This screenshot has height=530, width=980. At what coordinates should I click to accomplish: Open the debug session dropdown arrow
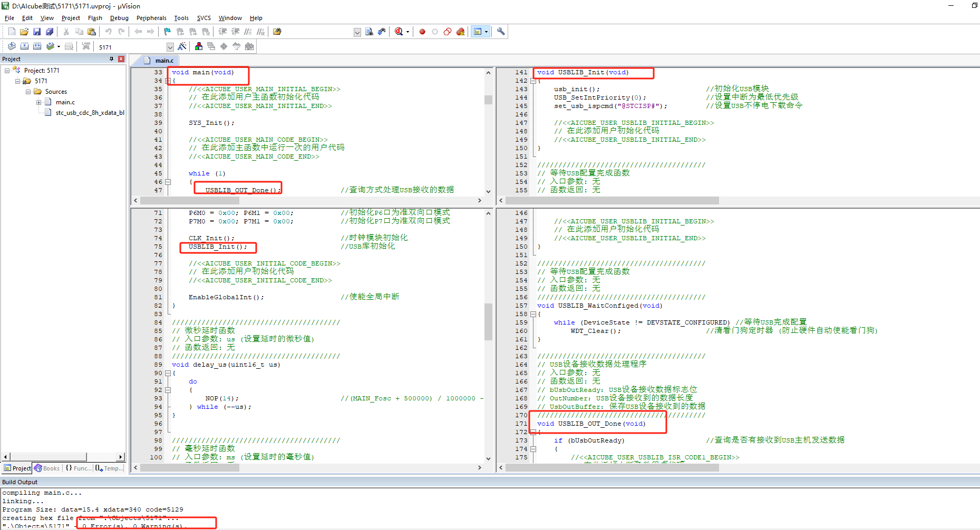(407, 32)
